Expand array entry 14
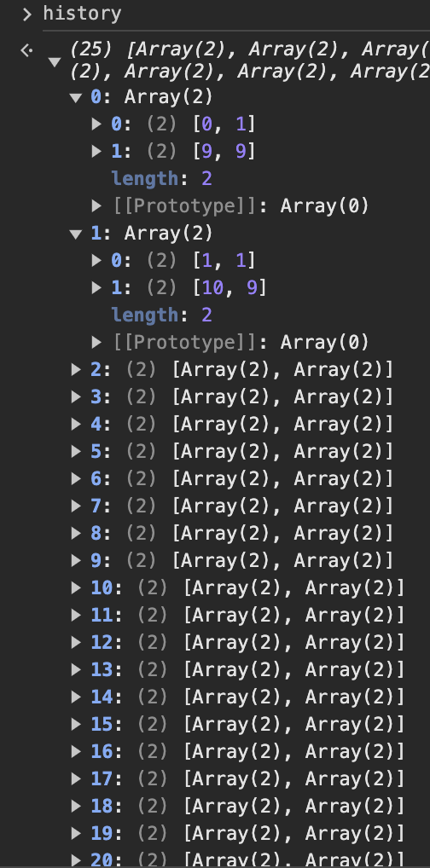430x868 pixels. [77, 697]
